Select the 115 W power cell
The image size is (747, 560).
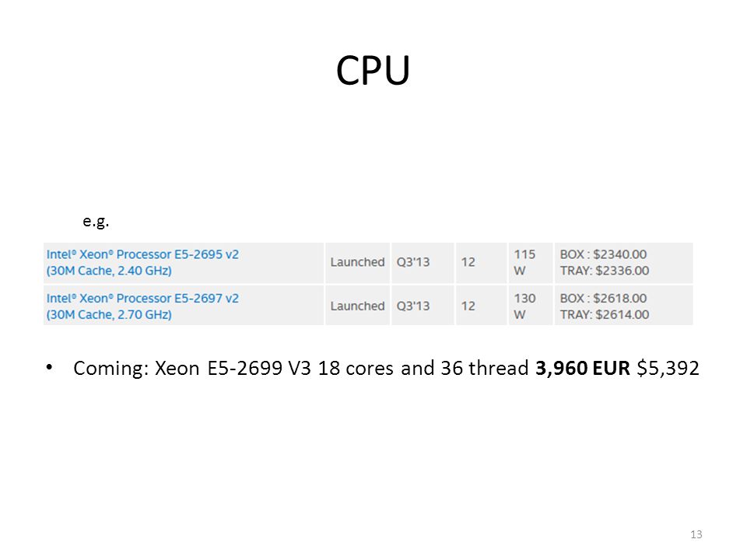pyautogui.click(x=524, y=262)
